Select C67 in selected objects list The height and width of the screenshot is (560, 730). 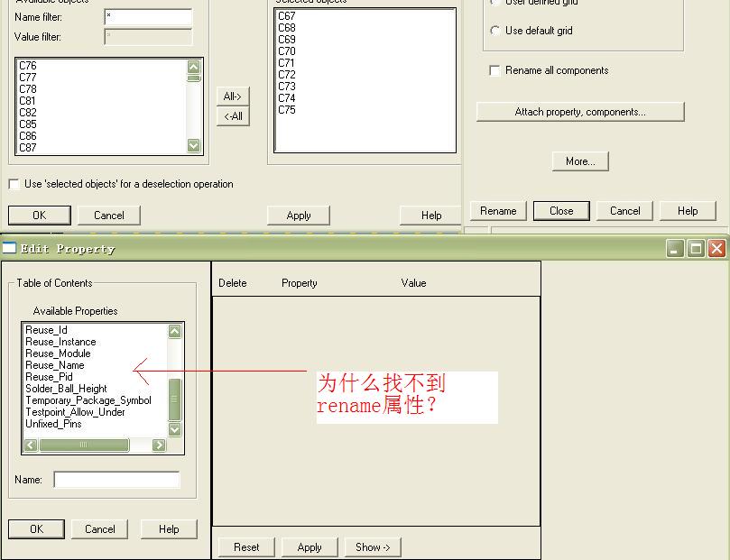point(287,16)
